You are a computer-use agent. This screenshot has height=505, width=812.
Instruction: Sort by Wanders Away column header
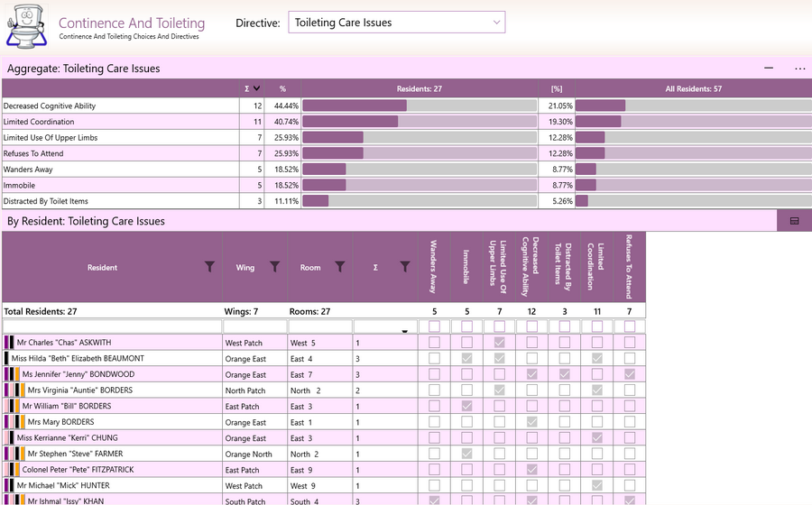point(434,267)
